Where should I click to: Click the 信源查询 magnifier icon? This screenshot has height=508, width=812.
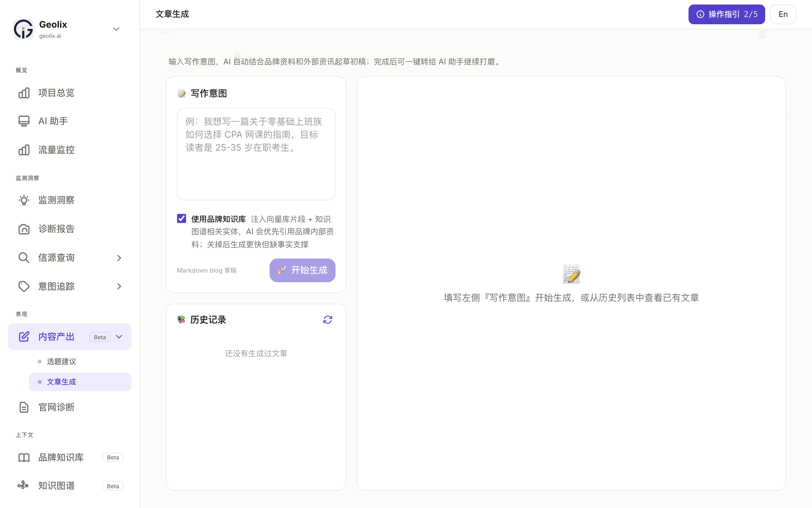(24, 258)
